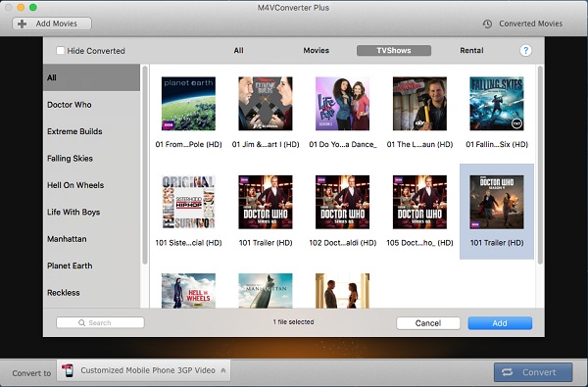
Task: Open Converted Movies history clock icon
Action: coord(487,24)
